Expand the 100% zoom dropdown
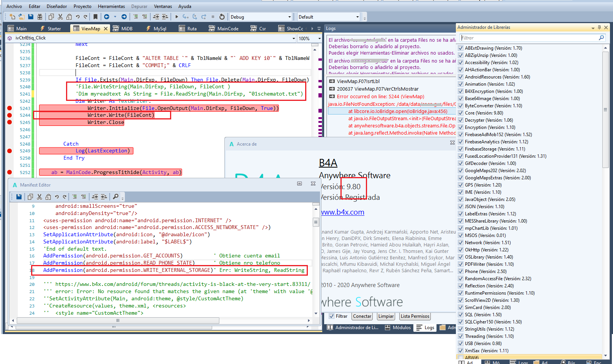 coord(319,38)
